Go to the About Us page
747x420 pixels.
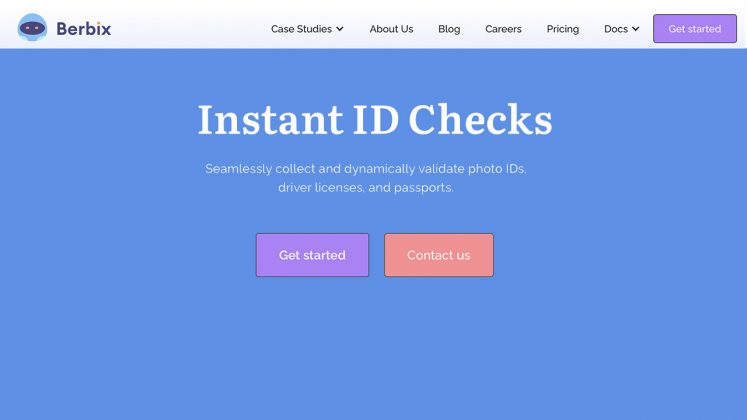click(x=391, y=29)
